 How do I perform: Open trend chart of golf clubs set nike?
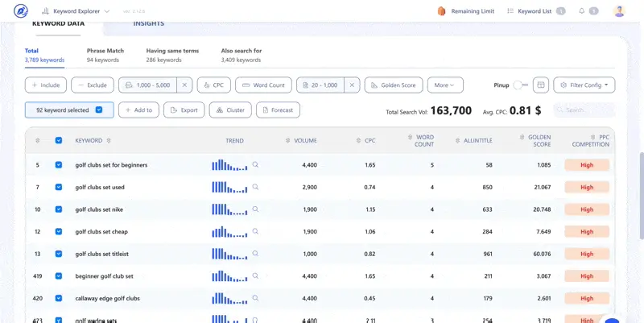pyautogui.click(x=229, y=209)
